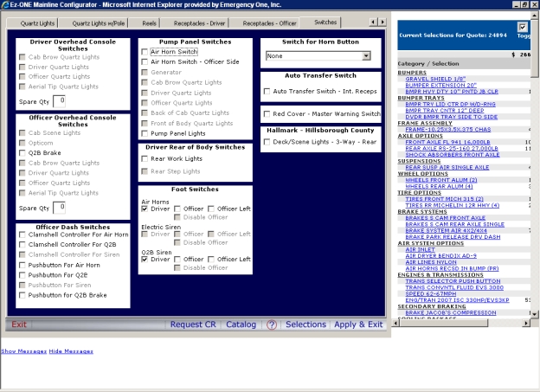540x392 pixels.
Task: Switch to the Reels tab
Action: [149, 23]
